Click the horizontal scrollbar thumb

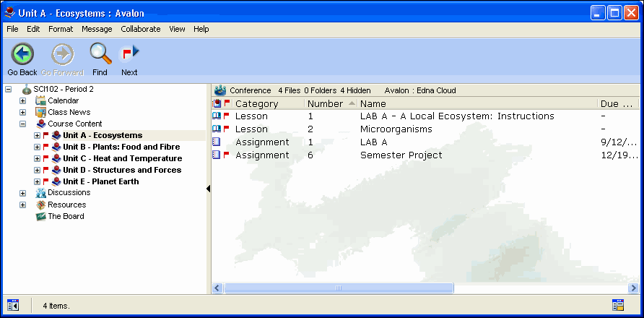(338, 288)
